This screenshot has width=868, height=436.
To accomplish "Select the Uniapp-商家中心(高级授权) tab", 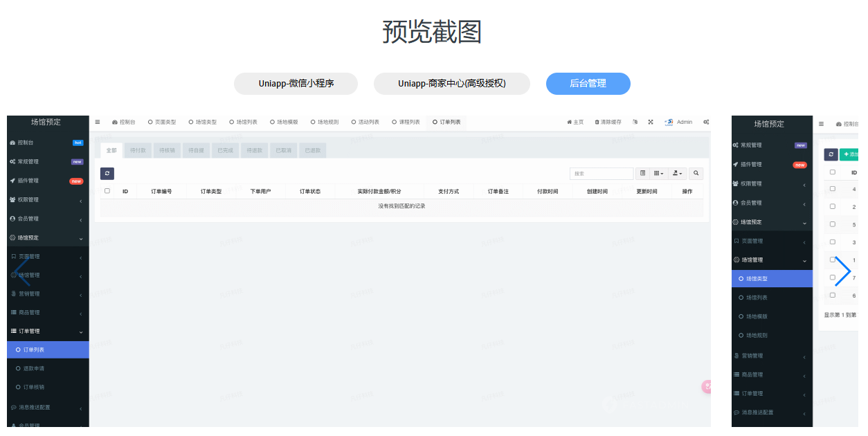I will pos(451,84).
